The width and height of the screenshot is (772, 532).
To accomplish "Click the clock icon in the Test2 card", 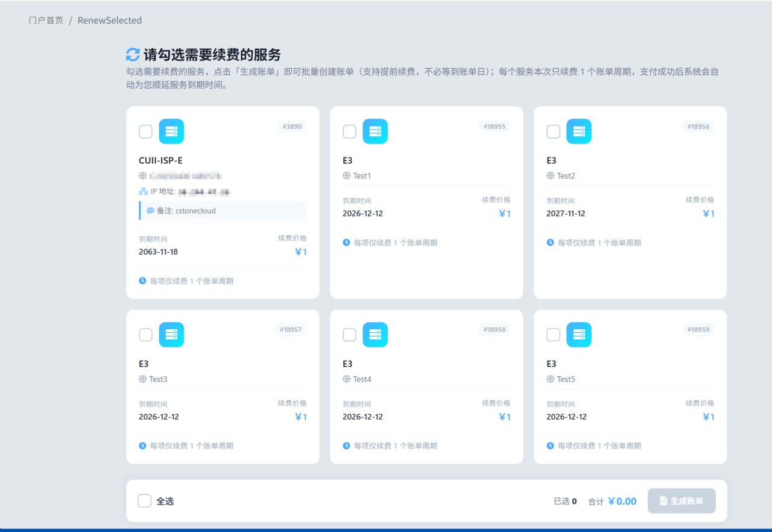I will (550, 242).
